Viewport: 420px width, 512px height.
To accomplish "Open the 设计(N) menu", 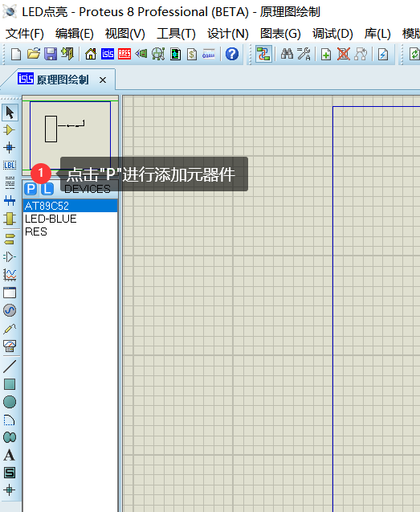I will point(228,34).
